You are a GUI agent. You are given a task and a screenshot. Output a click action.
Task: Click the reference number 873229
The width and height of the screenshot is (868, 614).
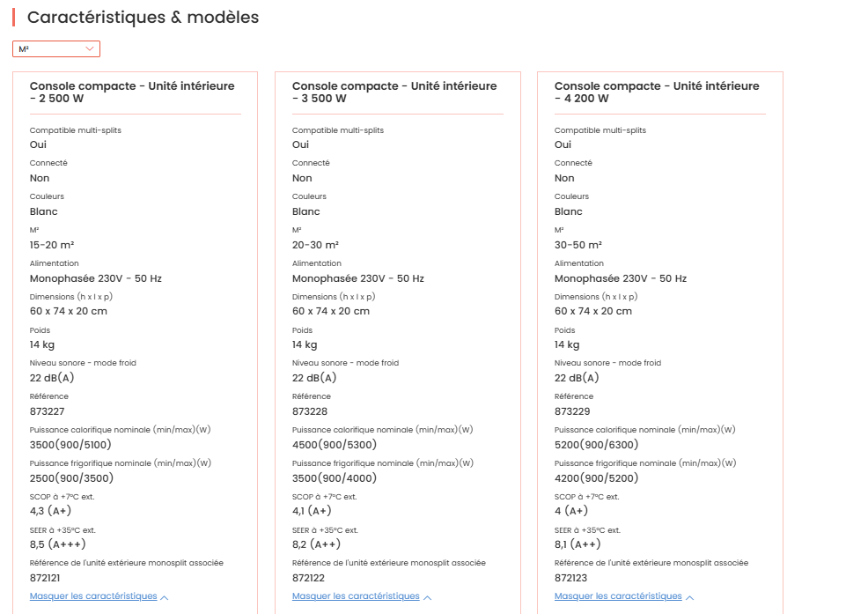pos(572,411)
